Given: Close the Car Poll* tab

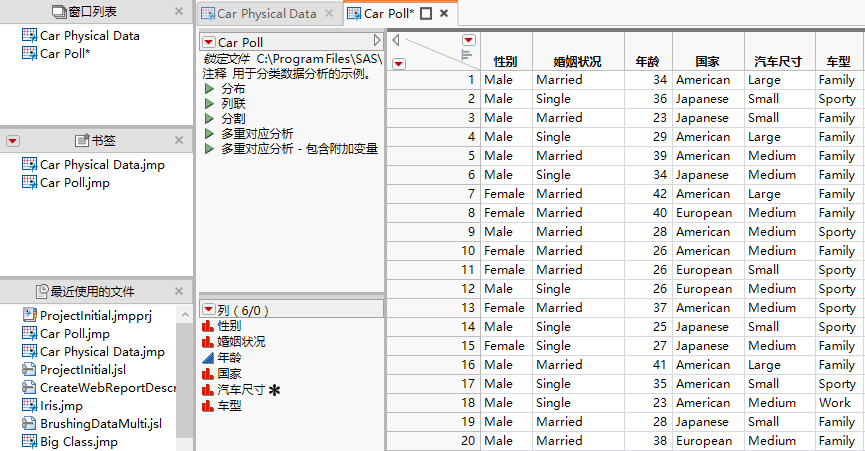Looking at the screenshot, I should pos(444,13).
